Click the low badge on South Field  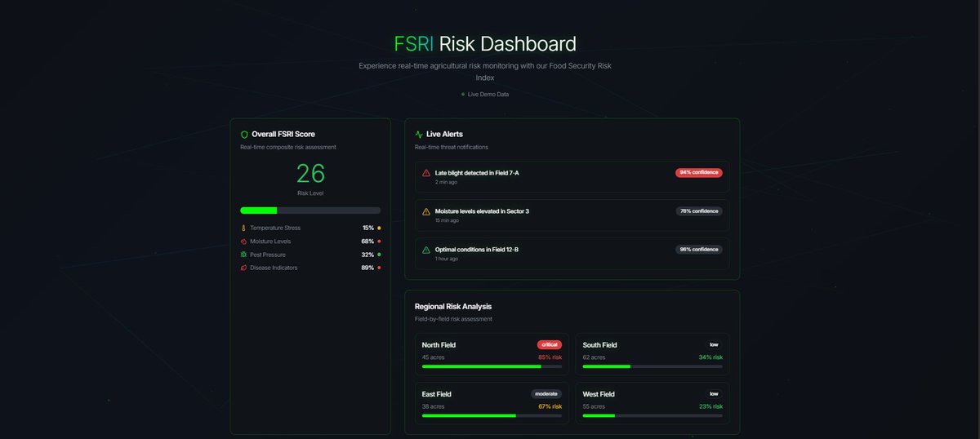click(x=715, y=344)
